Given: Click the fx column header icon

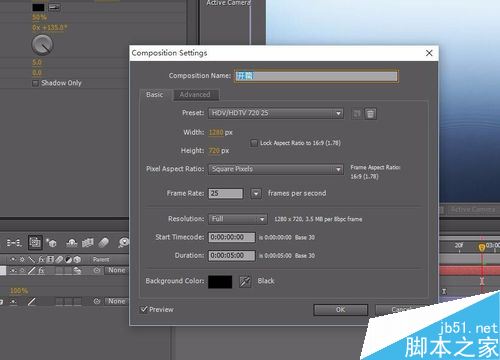Looking at the screenshot, I should click(x=41, y=259).
